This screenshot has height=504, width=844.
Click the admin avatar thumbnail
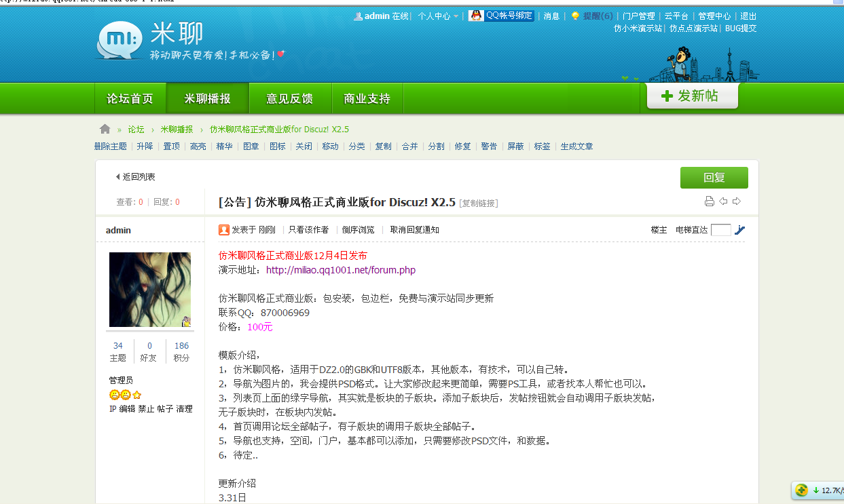(150, 290)
